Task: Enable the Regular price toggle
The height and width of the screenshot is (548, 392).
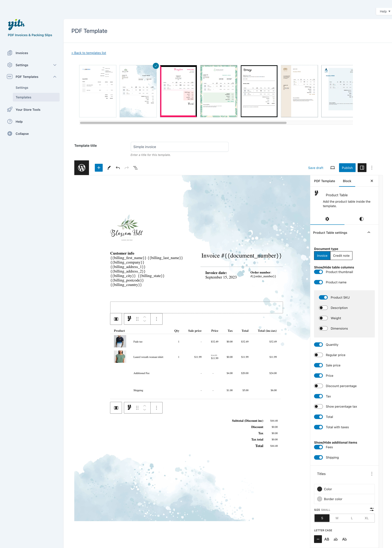Action: (318, 355)
